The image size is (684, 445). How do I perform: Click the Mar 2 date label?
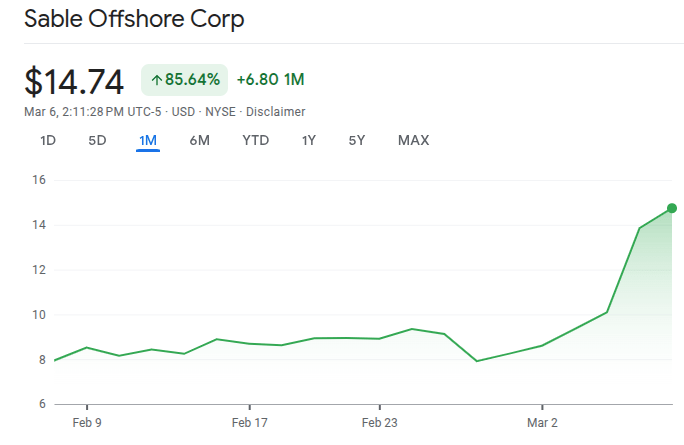[x=542, y=423]
